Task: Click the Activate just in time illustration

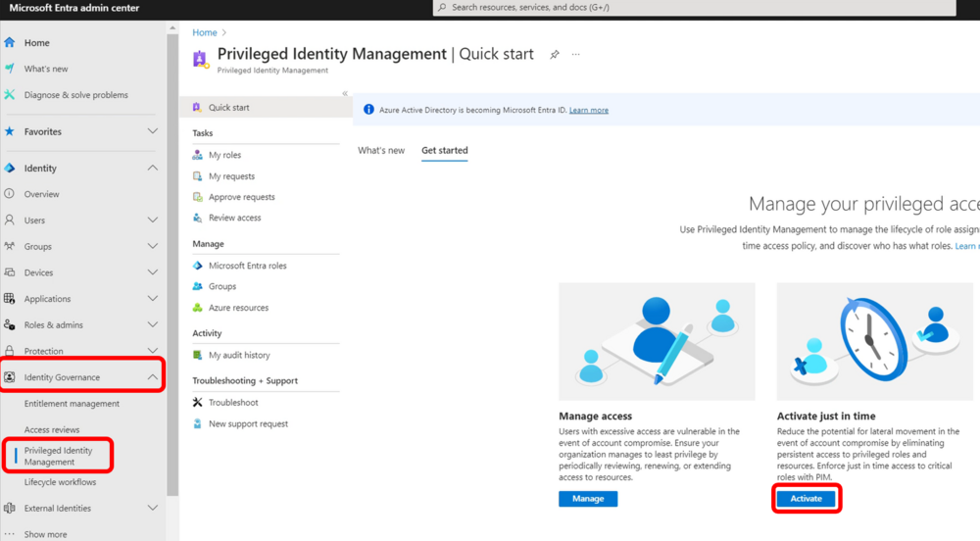Action: (874, 341)
